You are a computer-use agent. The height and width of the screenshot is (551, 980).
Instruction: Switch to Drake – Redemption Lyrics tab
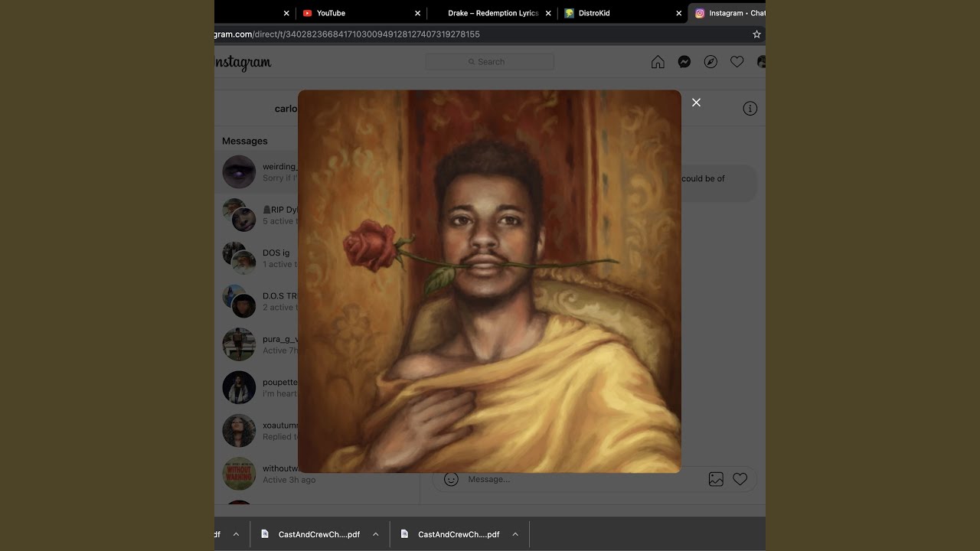pos(493,13)
